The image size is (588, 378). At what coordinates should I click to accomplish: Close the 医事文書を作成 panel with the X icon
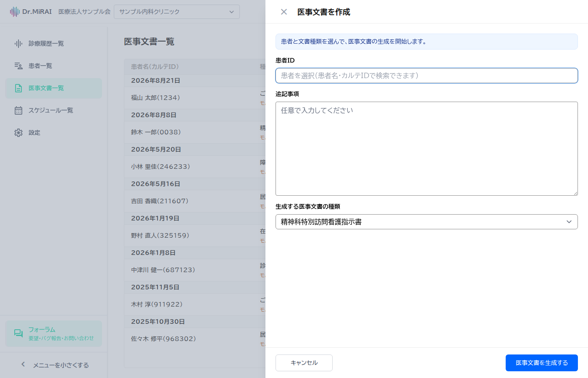click(x=284, y=12)
